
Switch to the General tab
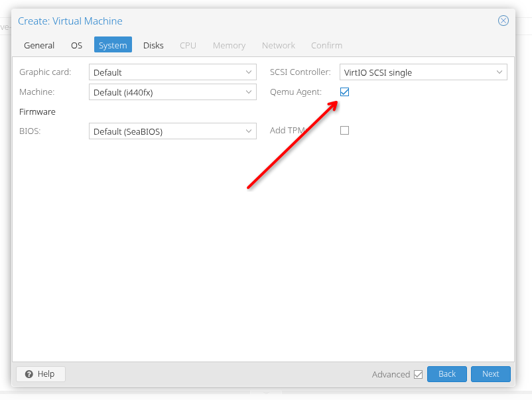coord(39,45)
